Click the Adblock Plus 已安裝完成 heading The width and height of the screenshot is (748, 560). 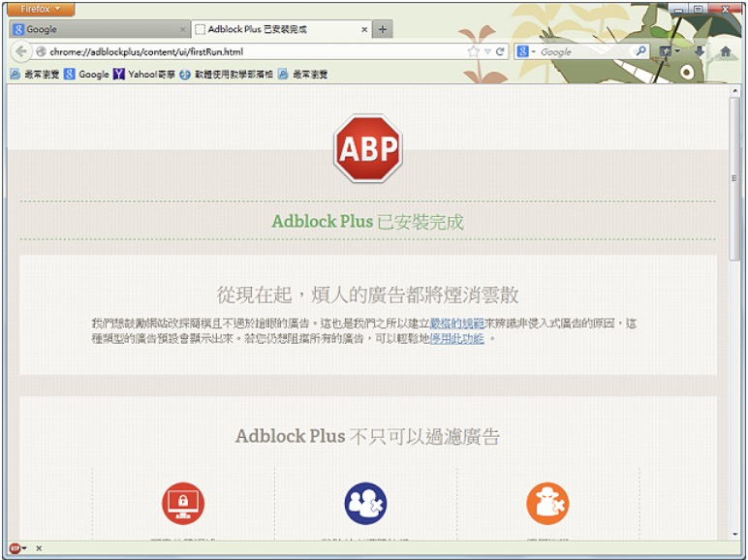367,221
